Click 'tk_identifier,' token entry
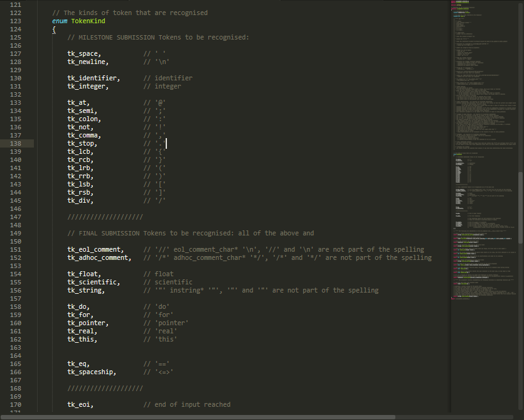 coord(94,78)
